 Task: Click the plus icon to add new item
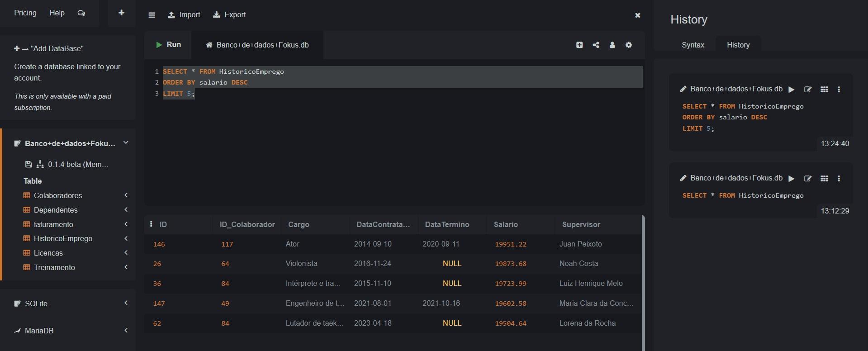pos(121,13)
